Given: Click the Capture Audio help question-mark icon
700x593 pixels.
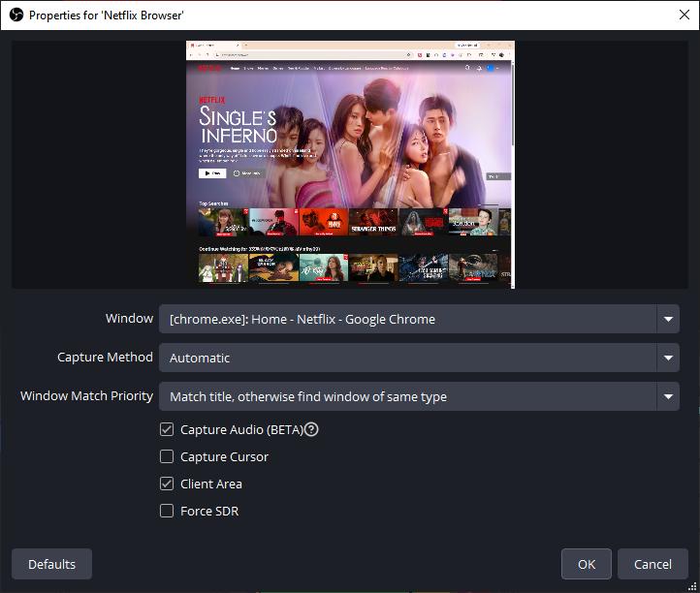Looking at the screenshot, I should [311, 429].
